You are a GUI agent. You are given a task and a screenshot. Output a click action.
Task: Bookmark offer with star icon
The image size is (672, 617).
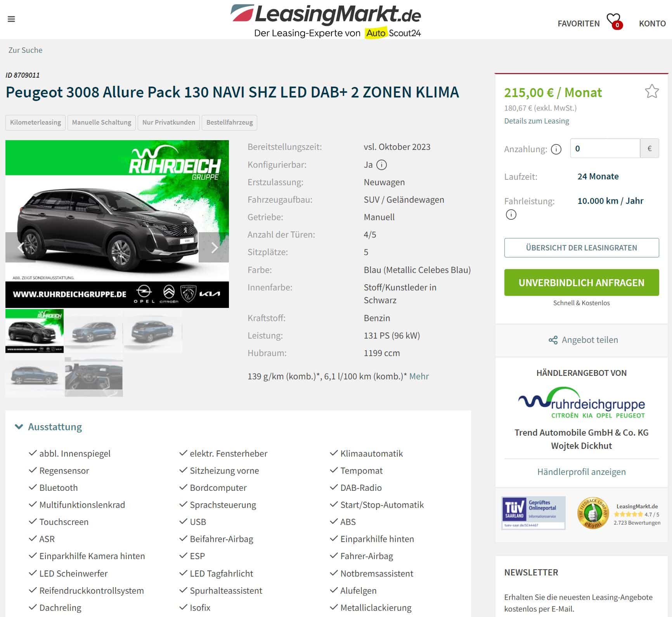(652, 92)
